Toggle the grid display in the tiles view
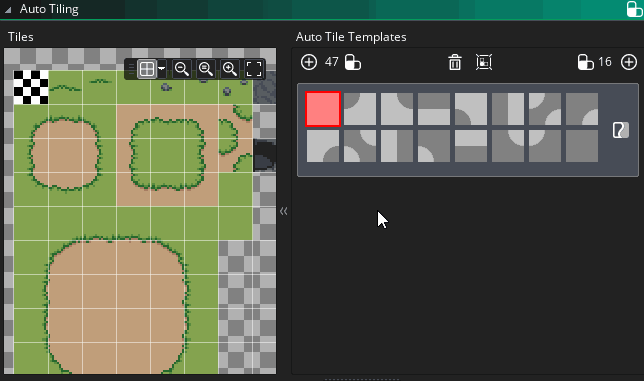 pos(147,69)
